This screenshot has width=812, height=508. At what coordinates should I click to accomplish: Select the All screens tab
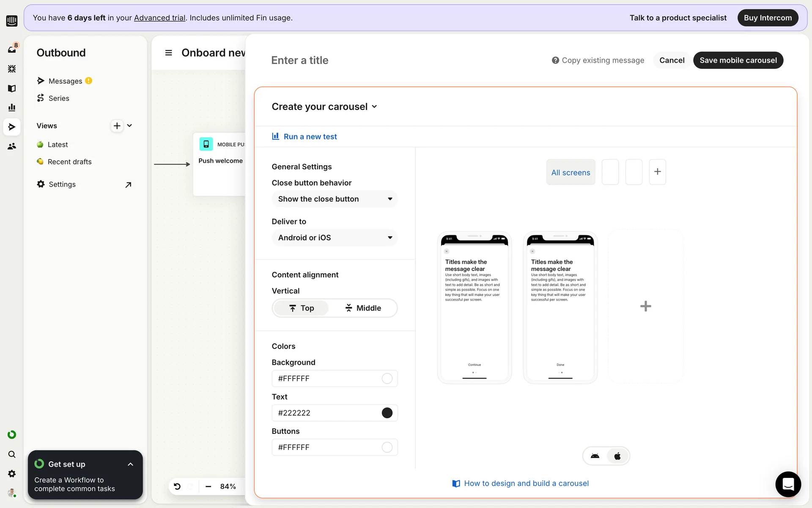pos(571,172)
